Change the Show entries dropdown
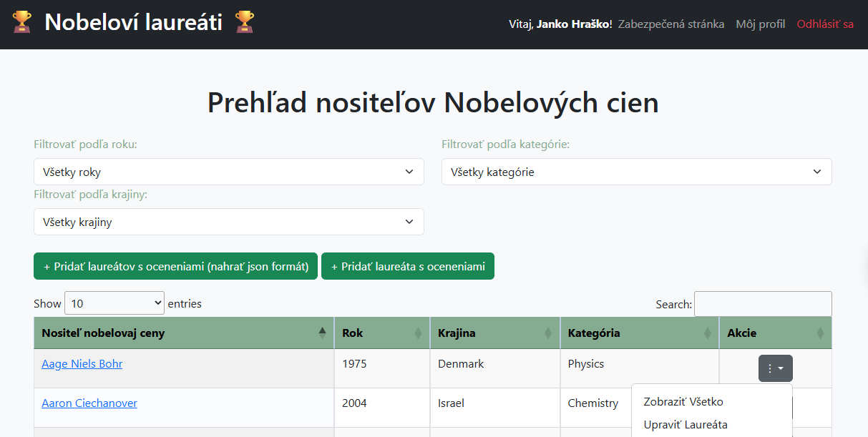Screen dimensions: 868x437 [x=114, y=303]
